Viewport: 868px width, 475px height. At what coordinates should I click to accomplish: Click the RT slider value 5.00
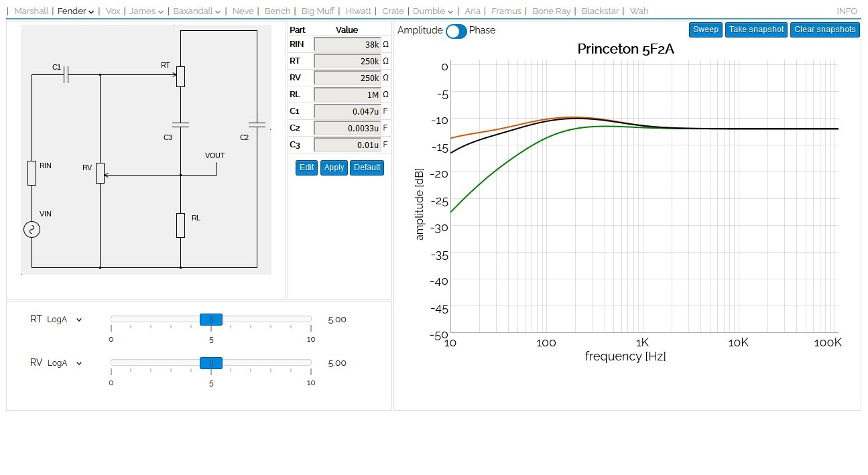tap(337, 320)
